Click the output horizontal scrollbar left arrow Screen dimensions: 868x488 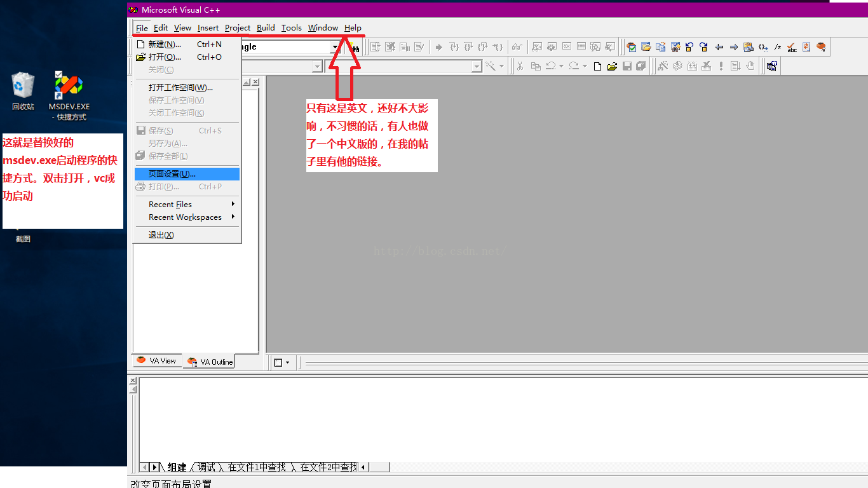(x=363, y=467)
